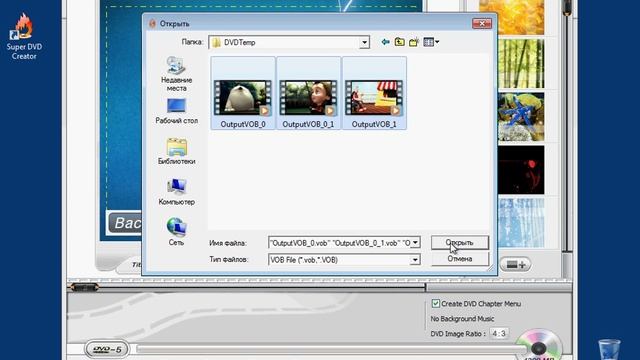Select the OutputVOB_0_1 video file

click(308, 93)
